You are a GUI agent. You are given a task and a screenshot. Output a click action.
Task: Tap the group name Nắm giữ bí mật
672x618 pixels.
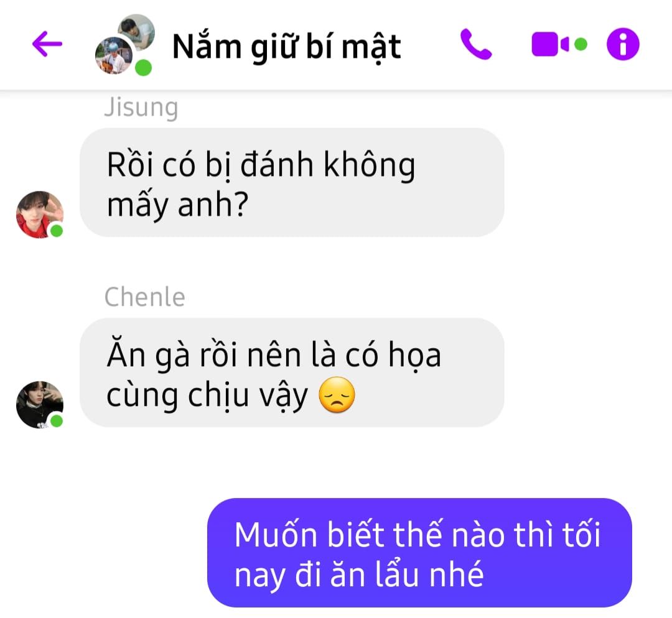pos(286,46)
